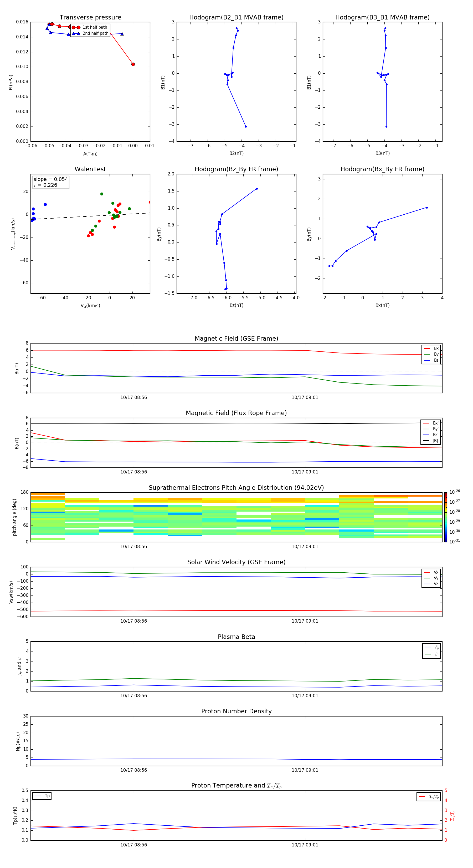The image size is (473, 868).
Task: Click the 'pitch angle (deg)' axis label
Action: tap(14, 517)
